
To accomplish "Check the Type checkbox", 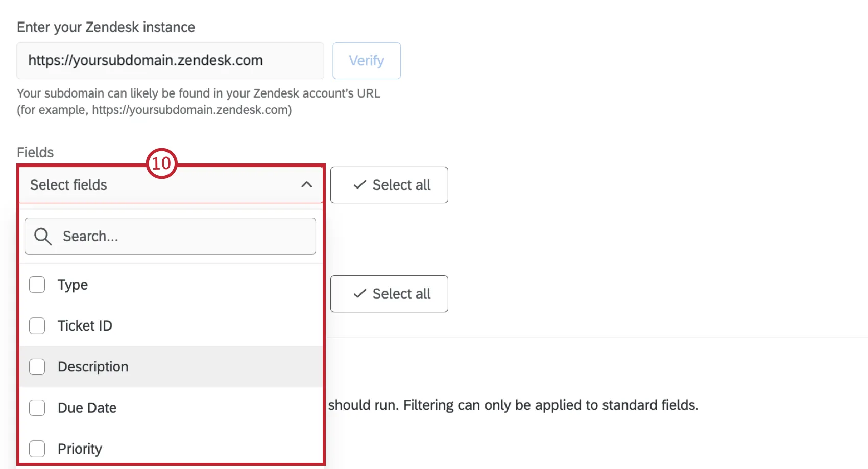I will pyautogui.click(x=37, y=285).
